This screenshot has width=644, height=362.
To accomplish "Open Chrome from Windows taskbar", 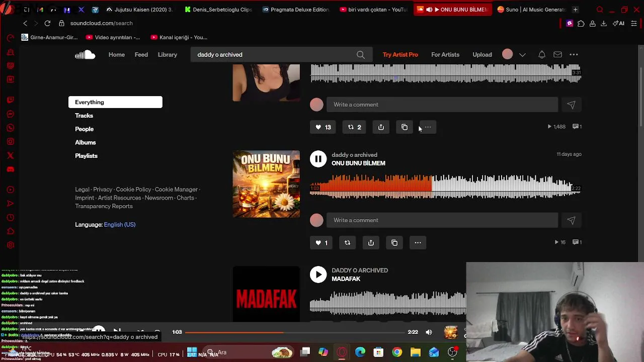I will 397,352.
